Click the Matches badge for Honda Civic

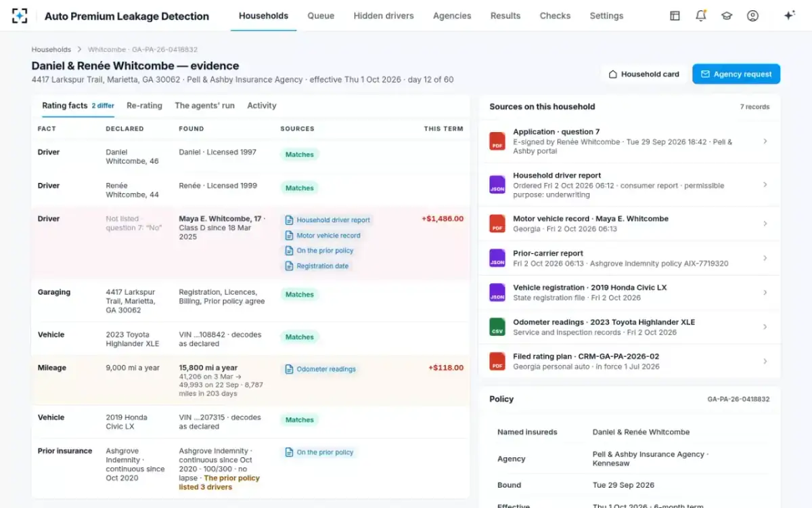300,420
